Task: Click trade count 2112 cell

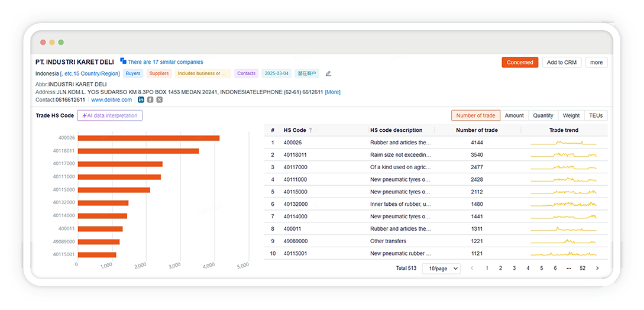Action: click(477, 192)
